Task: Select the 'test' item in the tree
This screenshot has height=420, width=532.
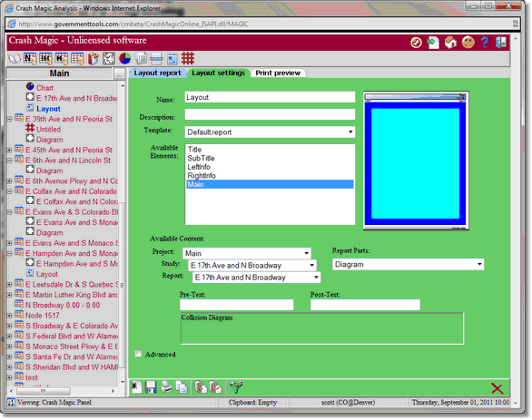Action: click(x=32, y=377)
